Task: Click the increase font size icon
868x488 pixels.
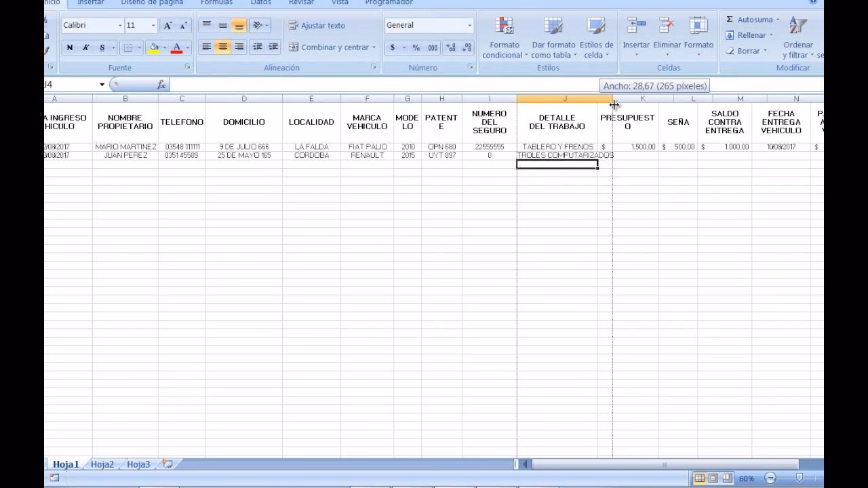Action: pos(167,26)
